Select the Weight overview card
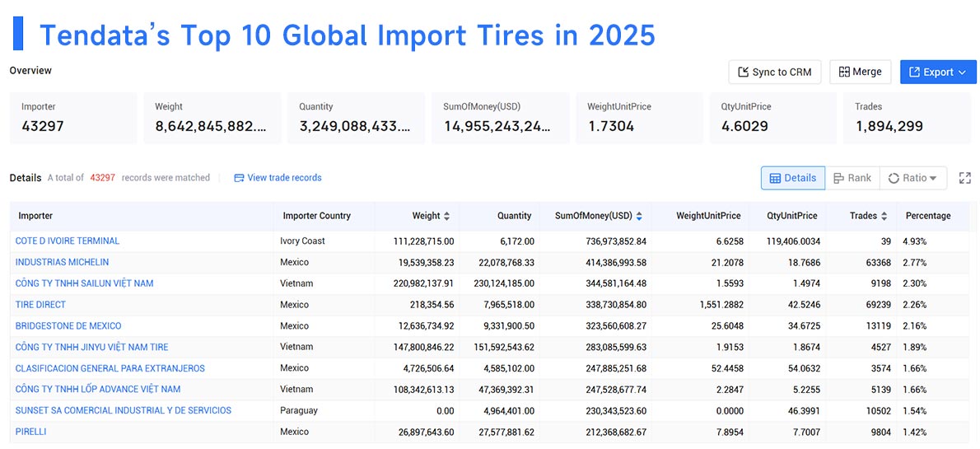980x449 pixels. 212,118
